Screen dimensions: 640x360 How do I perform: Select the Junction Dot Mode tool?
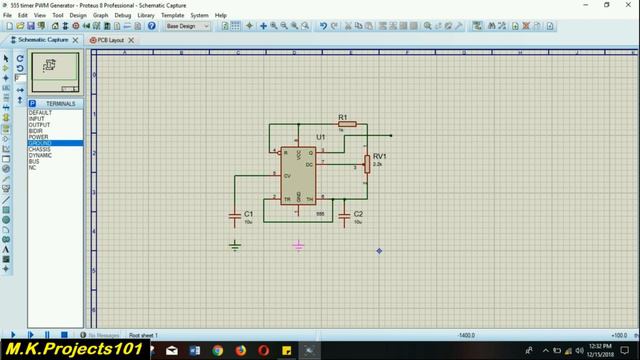tap(6, 78)
